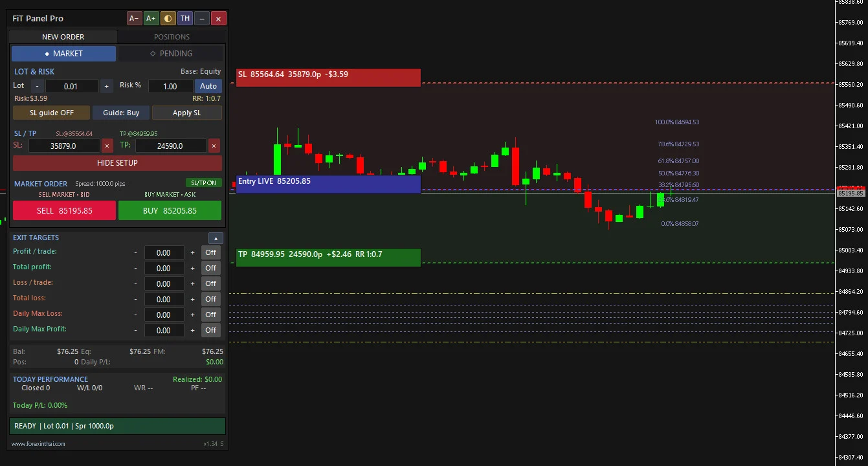Select MARKET order type
This screenshot has width=868, height=466.
point(63,54)
